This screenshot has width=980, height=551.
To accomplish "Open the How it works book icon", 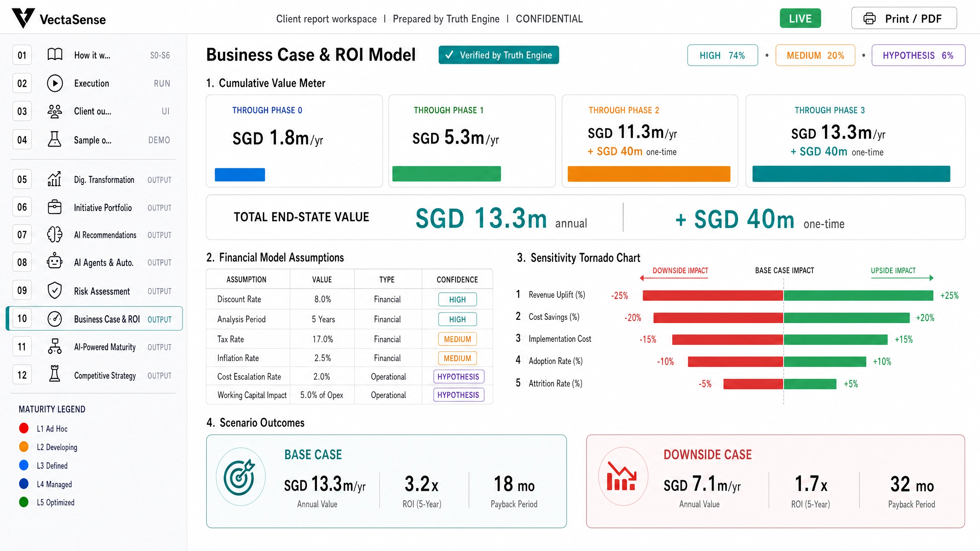I will click(55, 55).
